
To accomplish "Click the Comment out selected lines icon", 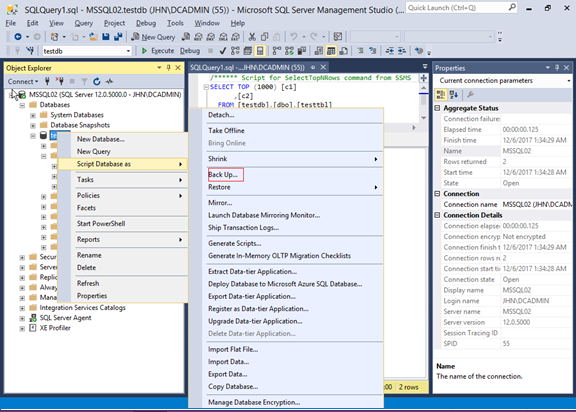I will click(x=360, y=51).
